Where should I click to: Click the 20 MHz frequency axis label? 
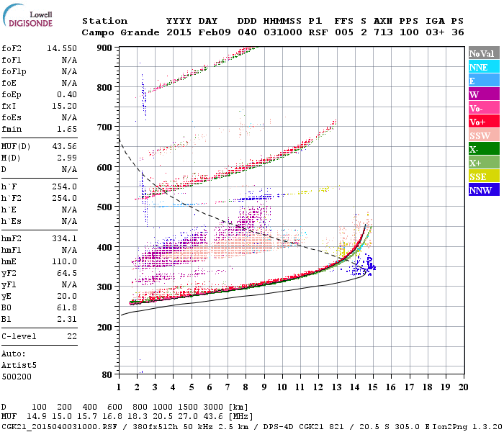pyautogui.click(x=463, y=387)
